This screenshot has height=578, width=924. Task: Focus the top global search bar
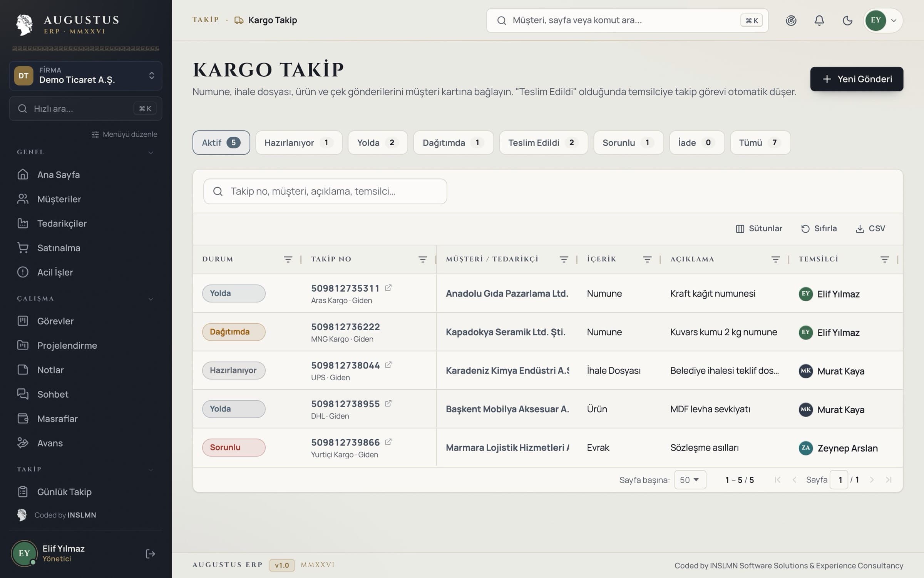[627, 20]
